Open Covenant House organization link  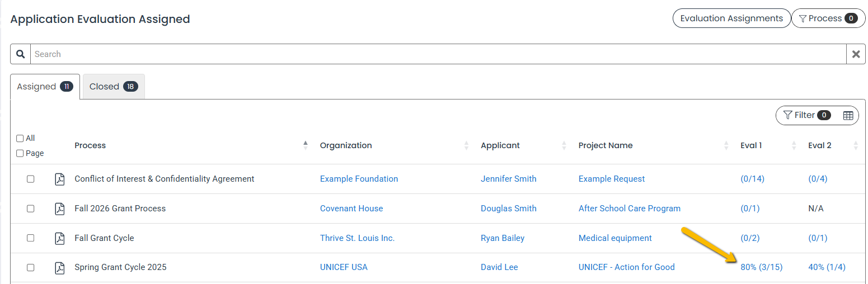pyautogui.click(x=351, y=209)
